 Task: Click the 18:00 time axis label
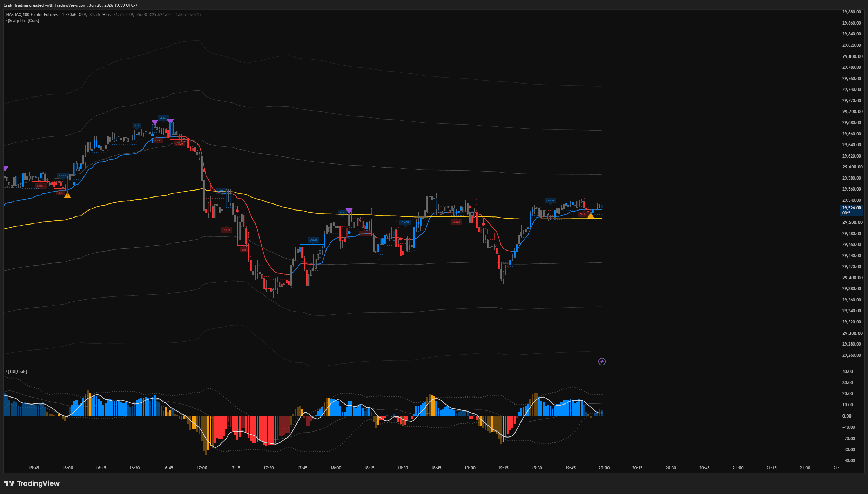pos(336,468)
